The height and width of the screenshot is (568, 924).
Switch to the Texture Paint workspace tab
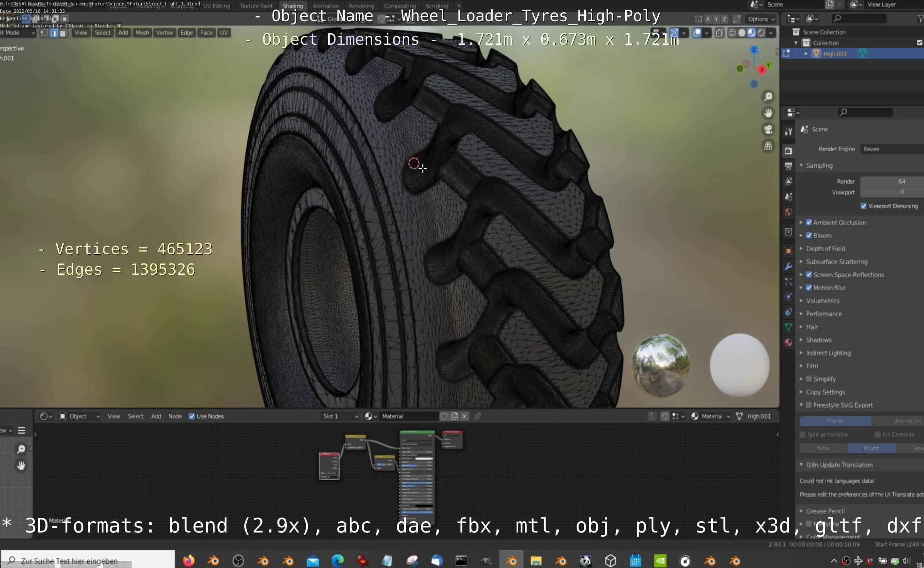[256, 6]
